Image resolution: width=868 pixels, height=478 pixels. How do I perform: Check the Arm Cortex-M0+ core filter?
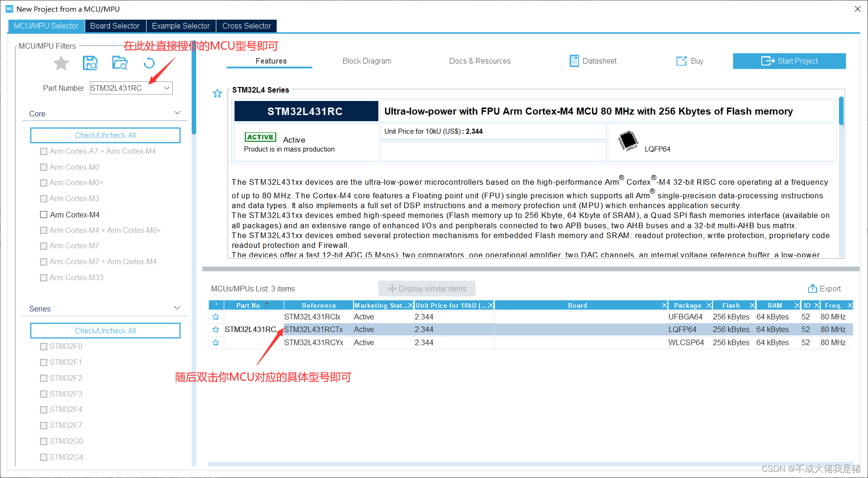tap(44, 183)
